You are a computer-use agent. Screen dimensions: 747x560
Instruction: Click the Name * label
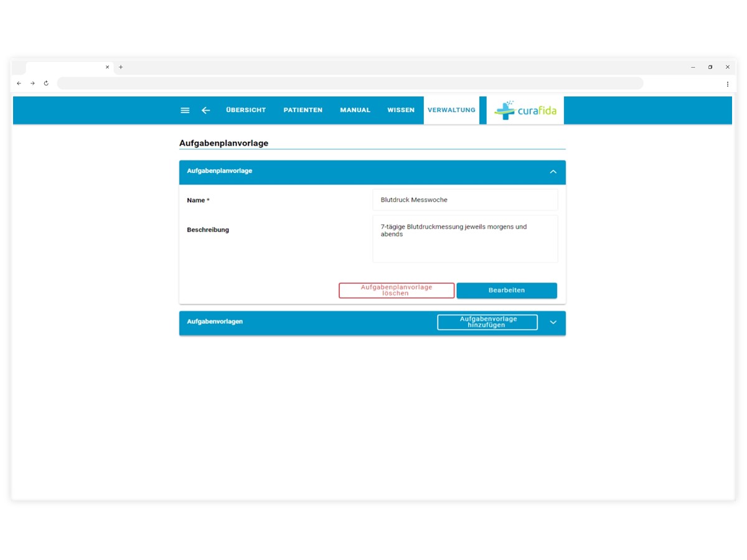click(x=198, y=200)
